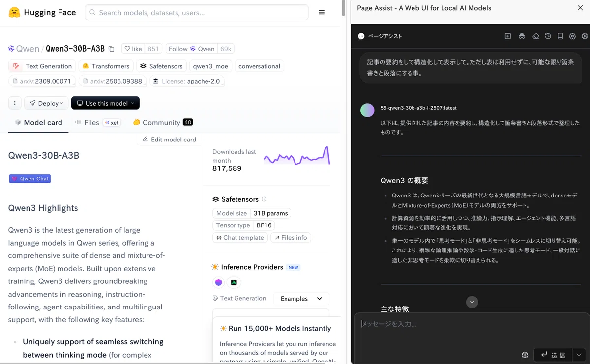
Task: Click the NEW badge beside Inference Providers
Action: pyautogui.click(x=294, y=267)
